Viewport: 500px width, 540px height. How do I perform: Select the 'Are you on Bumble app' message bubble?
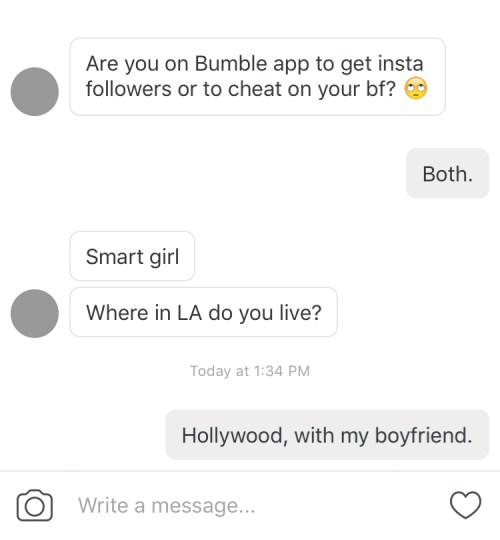[258, 76]
